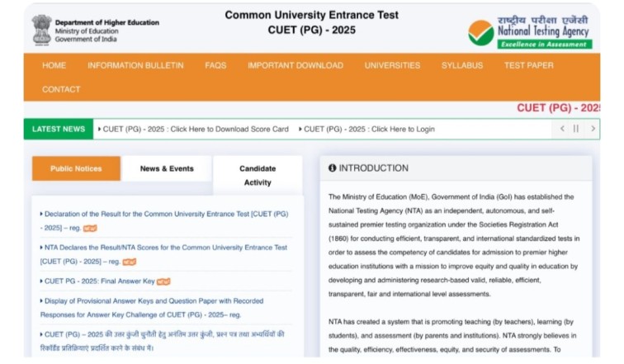Click the scrolling CUET (PG) - 2025 marquee text

(x=558, y=108)
